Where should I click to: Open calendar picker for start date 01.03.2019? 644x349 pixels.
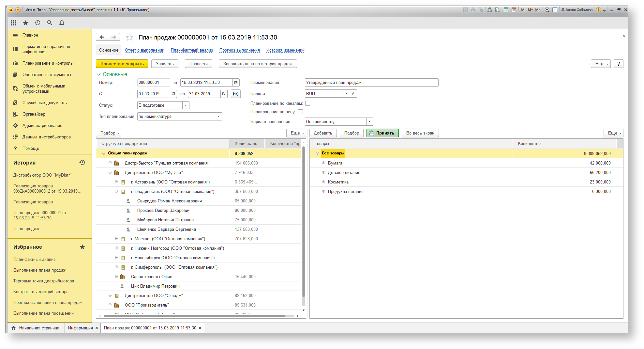point(173,94)
